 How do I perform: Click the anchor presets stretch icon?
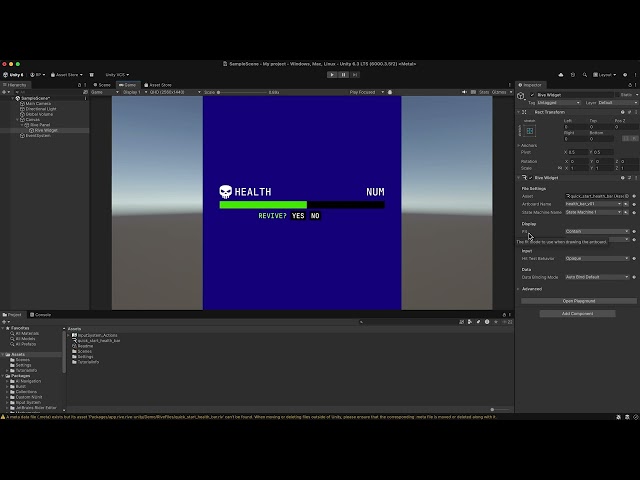tap(529, 131)
